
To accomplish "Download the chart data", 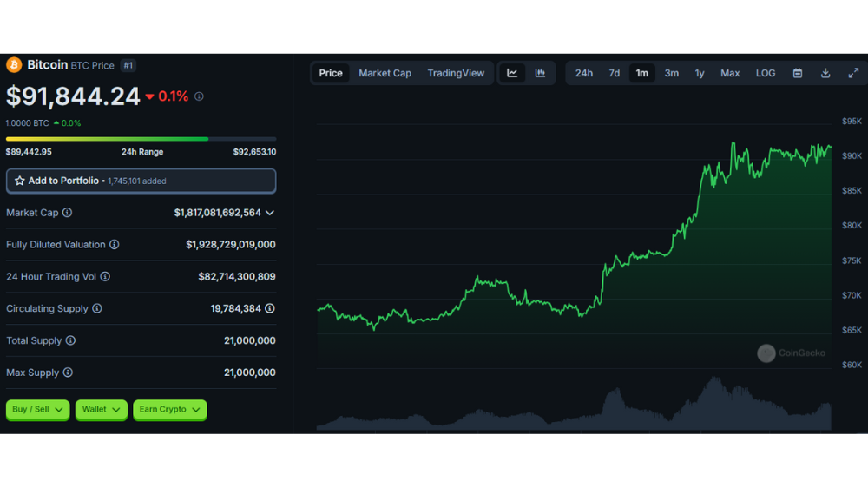I will [825, 73].
